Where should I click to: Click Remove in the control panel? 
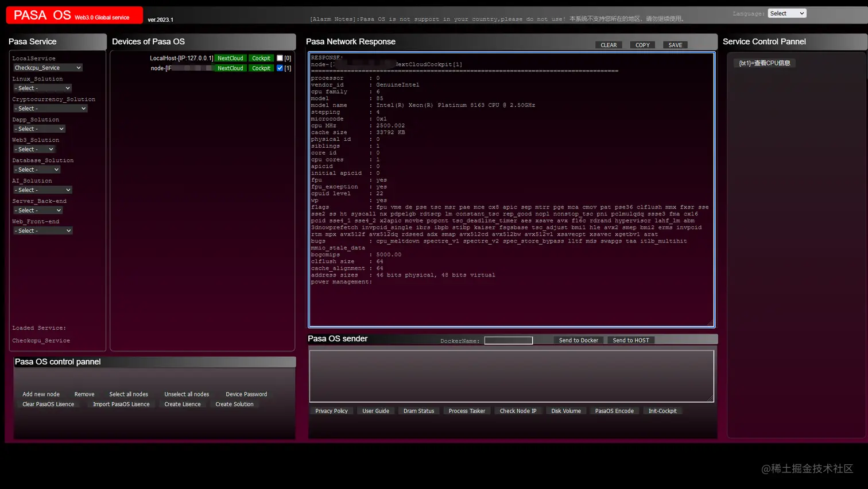click(x=84, y=394)
